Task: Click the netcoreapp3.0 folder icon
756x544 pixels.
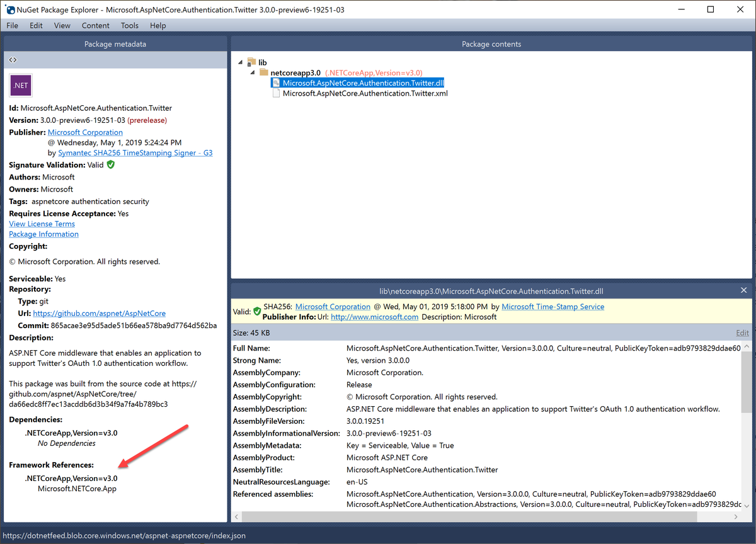Action: point(264,72)
